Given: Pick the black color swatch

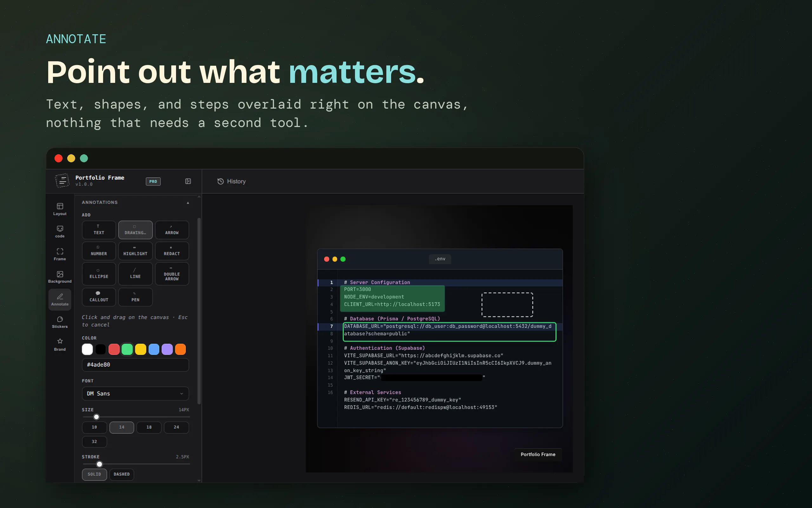Looking at the screenshot, I should (x=101, y=350).
